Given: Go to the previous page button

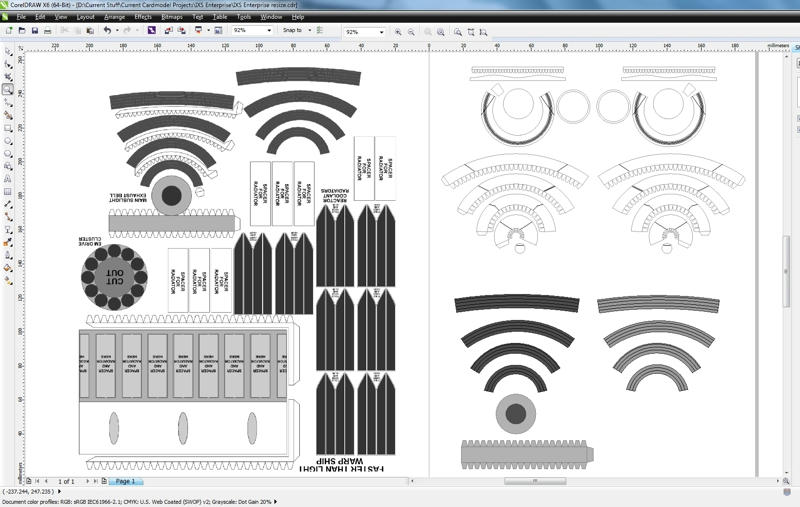Looking at the screenshot, I should pos(46,481).
